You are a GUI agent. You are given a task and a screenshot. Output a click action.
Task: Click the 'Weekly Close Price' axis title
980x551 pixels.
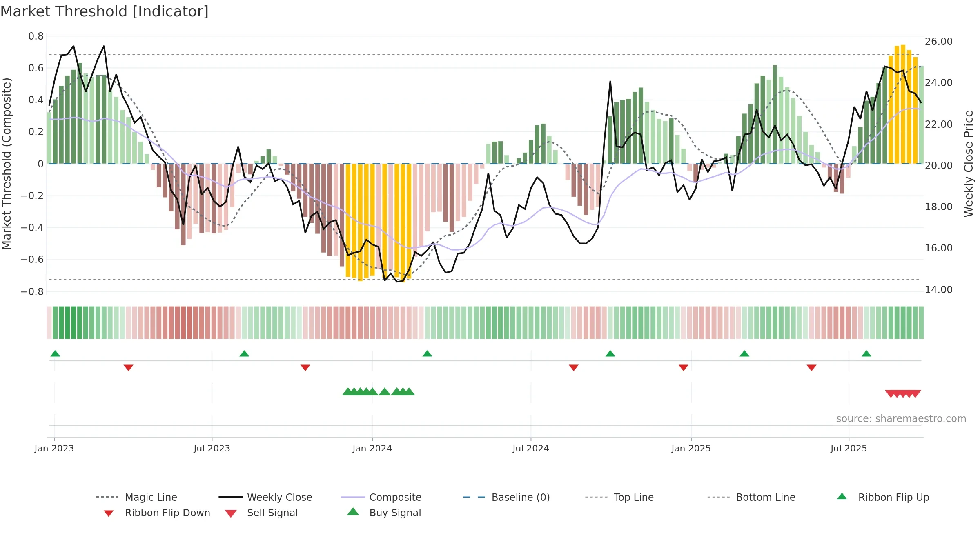969,164
